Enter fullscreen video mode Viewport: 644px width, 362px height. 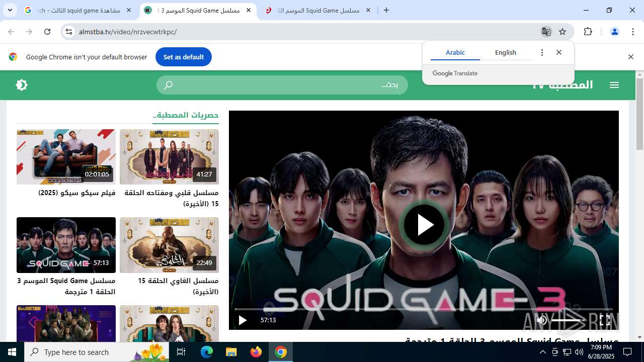(x=605, y=320)
